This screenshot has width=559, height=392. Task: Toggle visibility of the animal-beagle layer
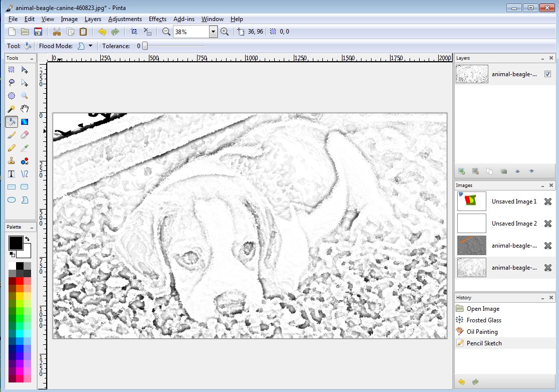point(547,74)
